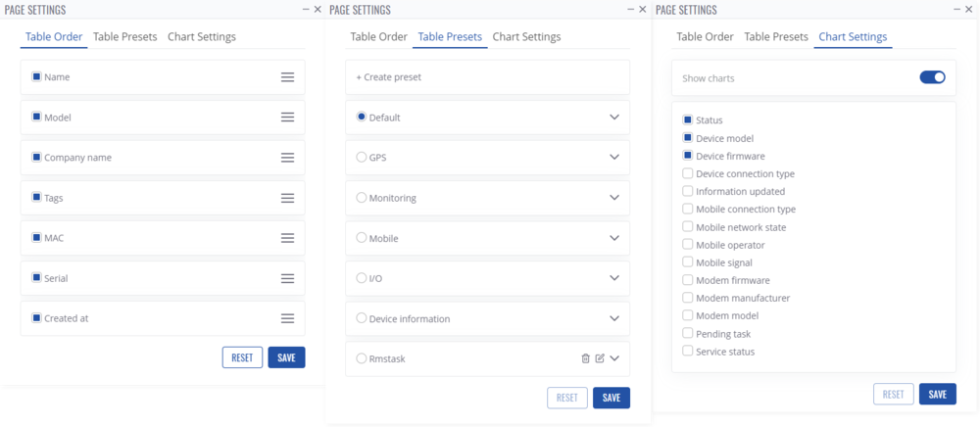Click the drag handle icon for Serial row
980x427 pixels.
pos(287,278)
